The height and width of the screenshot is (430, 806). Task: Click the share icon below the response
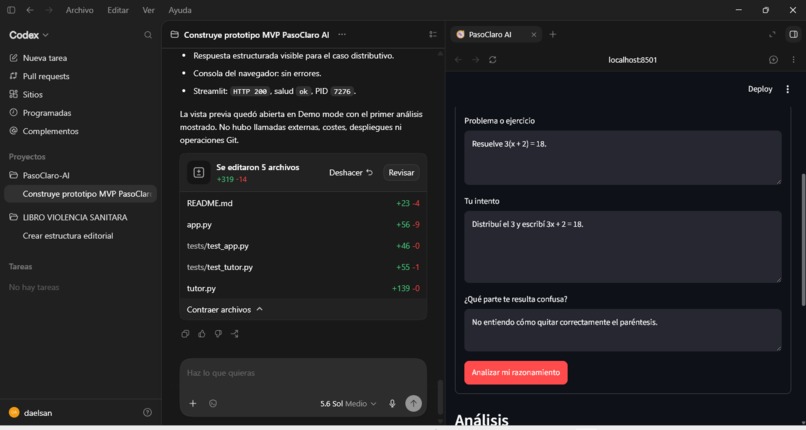[x=234, y=334]
